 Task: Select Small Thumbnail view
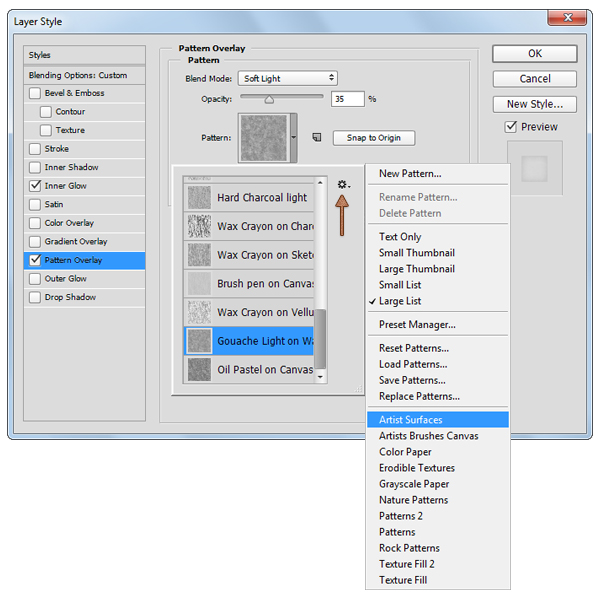(x=437, y=253)
